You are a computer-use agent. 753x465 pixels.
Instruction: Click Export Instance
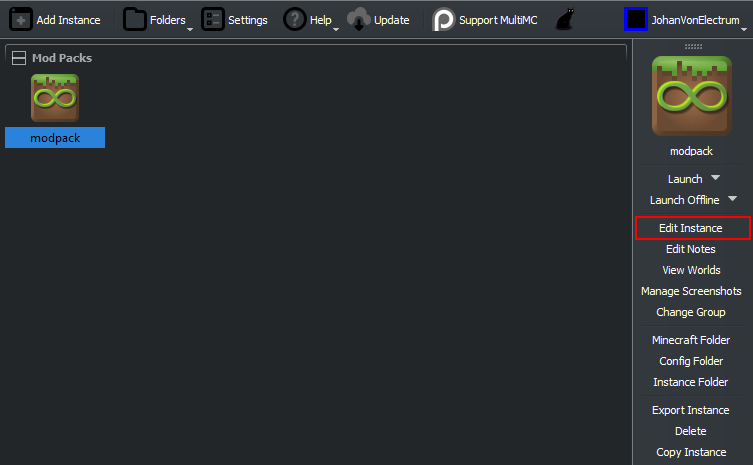pos(691,410)
